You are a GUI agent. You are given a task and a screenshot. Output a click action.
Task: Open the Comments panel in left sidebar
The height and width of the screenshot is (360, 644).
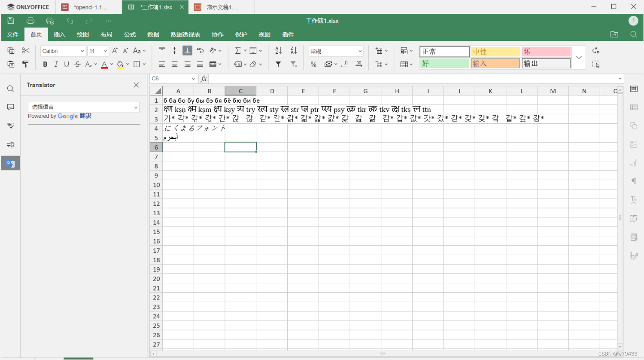[x=10, y=107]
